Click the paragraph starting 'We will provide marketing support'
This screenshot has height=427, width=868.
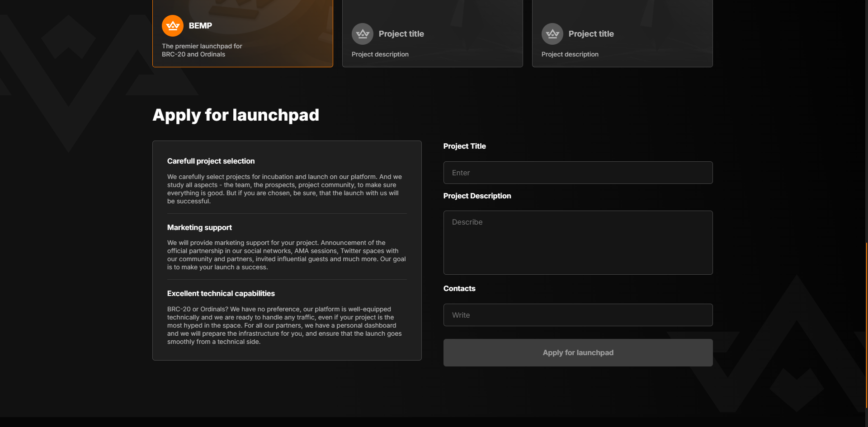tap(287, 255)
